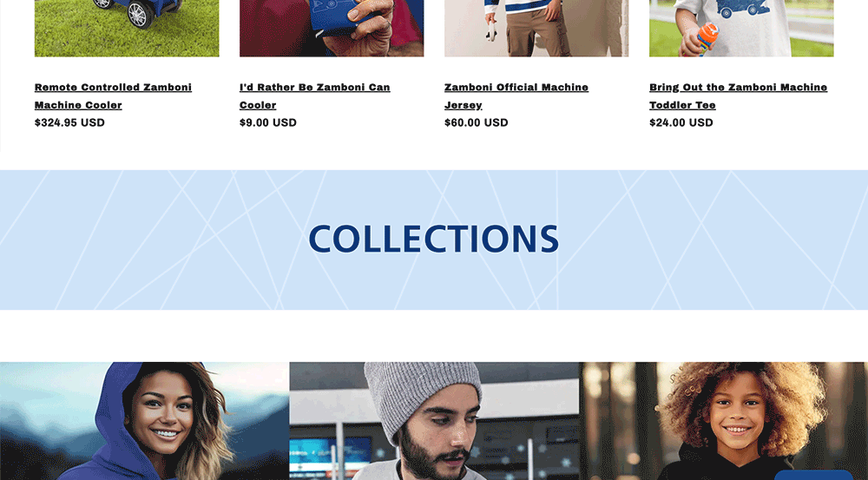868x480 pixels.
Task: Open Zamboni Official Machine Jersey product link
Action: (516, 95)
